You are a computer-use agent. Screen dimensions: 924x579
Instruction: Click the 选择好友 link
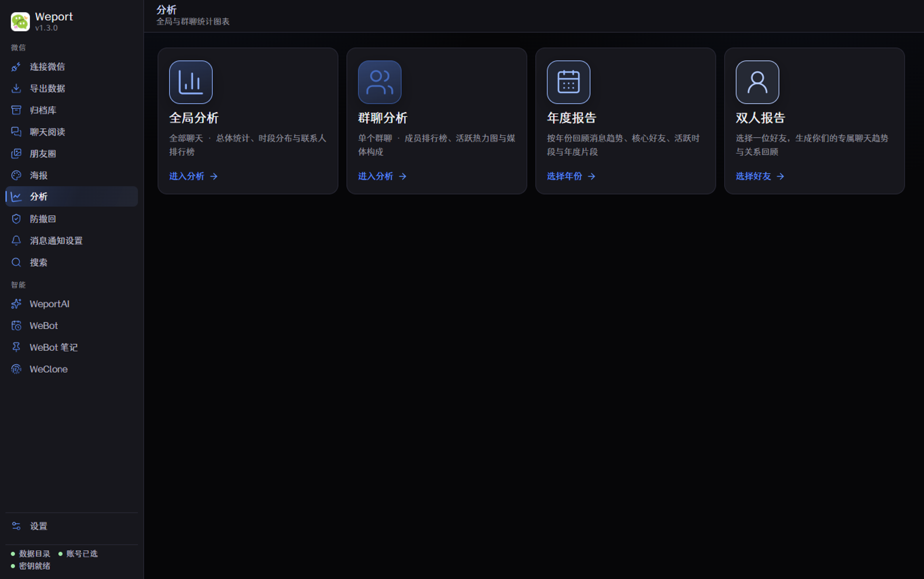760,176
